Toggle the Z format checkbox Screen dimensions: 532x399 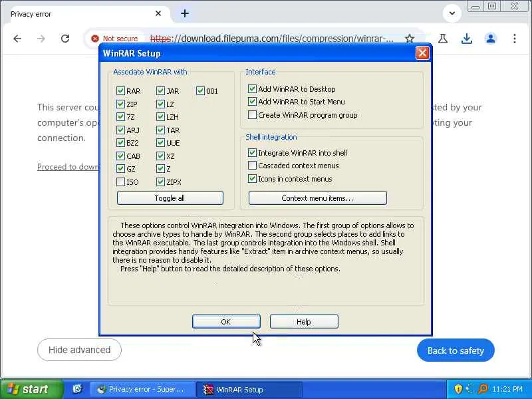click(160, 169)
